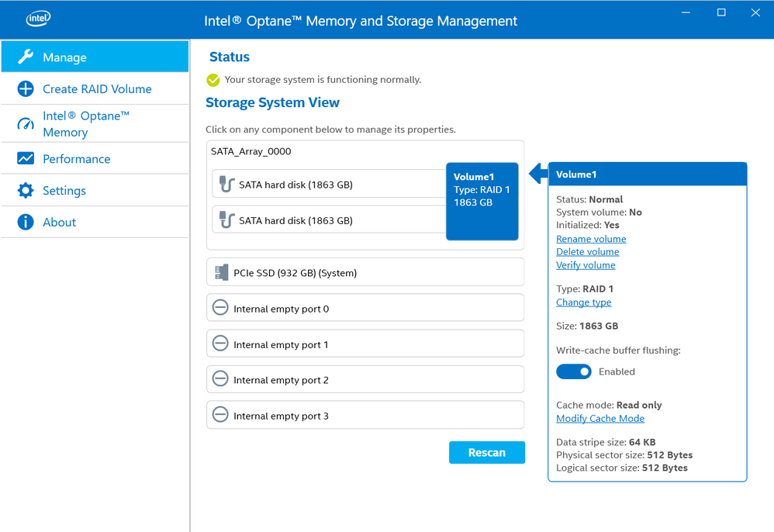Click the second SATA hard disk cable icon

pos(226,220)
